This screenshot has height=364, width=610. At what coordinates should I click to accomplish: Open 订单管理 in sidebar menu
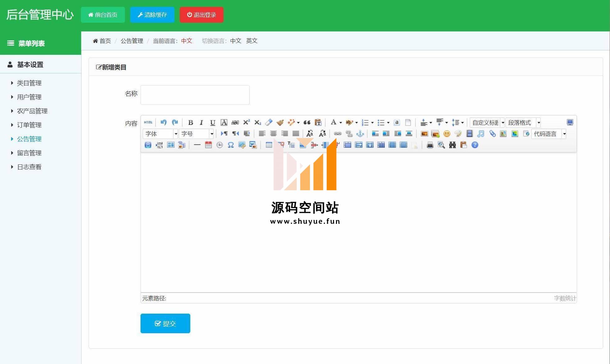(29, 125)
